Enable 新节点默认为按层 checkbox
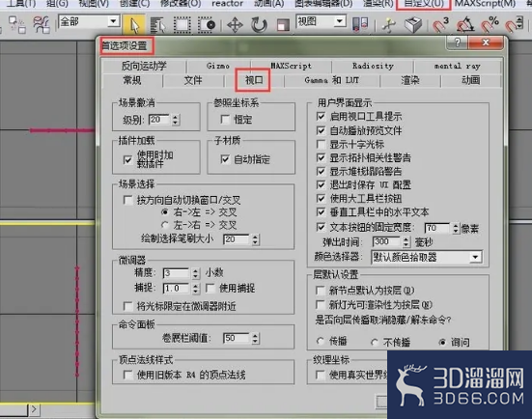 321,291
